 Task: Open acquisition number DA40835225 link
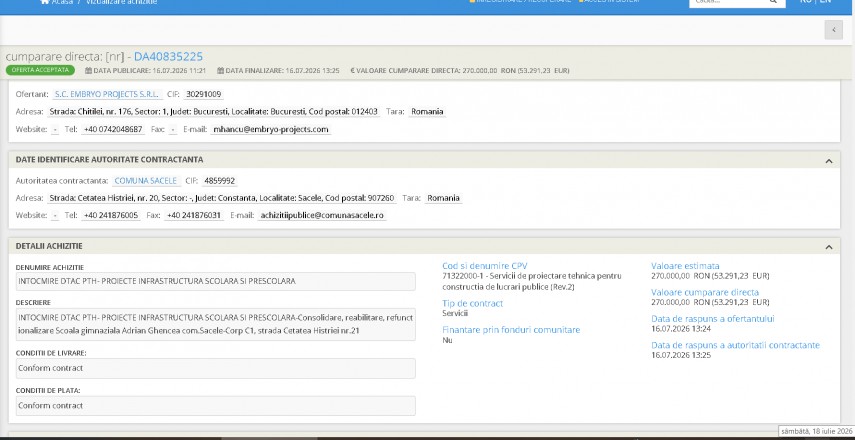coord(168,57)
